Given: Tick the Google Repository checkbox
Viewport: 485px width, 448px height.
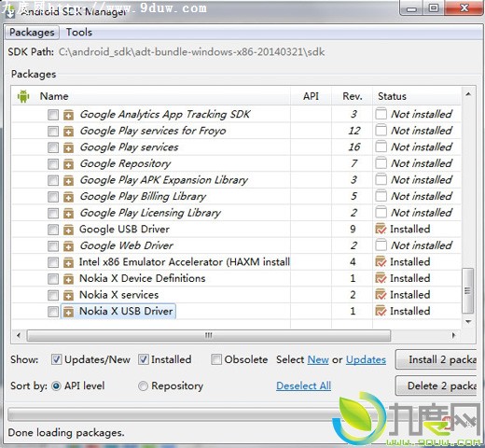Looking at the screenshot, I should click(x=53, y=164).
